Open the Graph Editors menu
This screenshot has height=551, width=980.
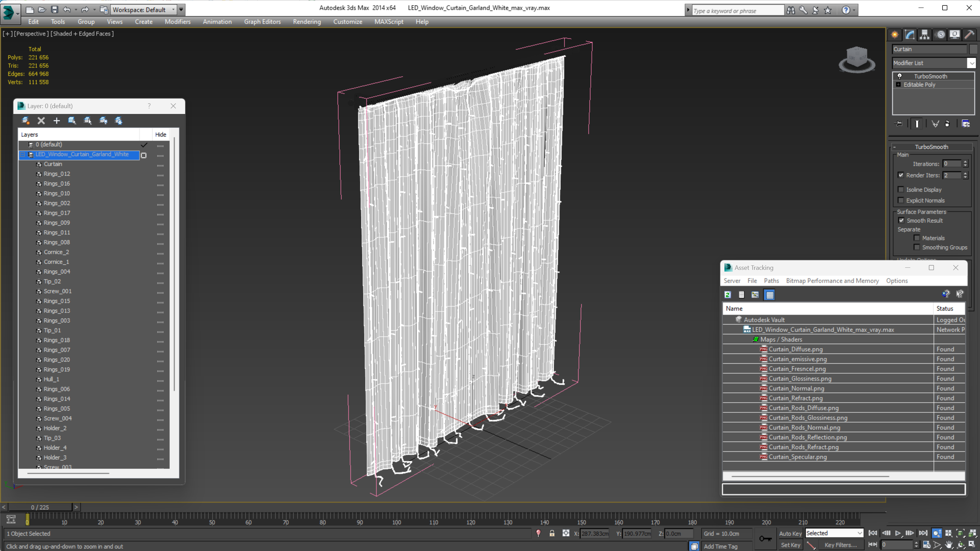(262, 22)
